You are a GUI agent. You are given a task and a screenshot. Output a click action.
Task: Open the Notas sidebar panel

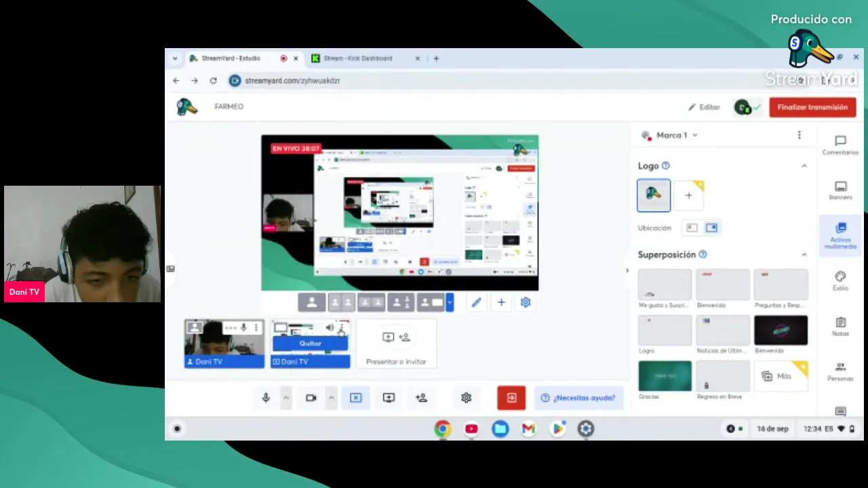(x=840, y=327)
